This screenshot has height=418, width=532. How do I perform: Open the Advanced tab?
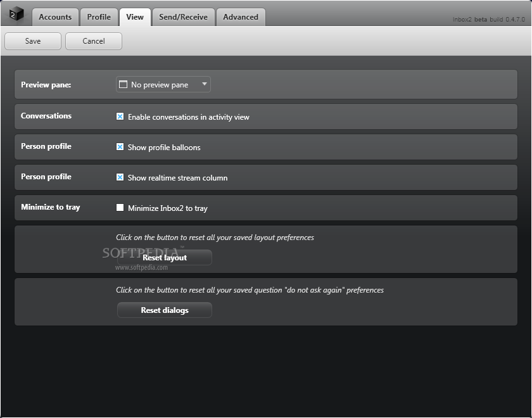coord(241,17)
